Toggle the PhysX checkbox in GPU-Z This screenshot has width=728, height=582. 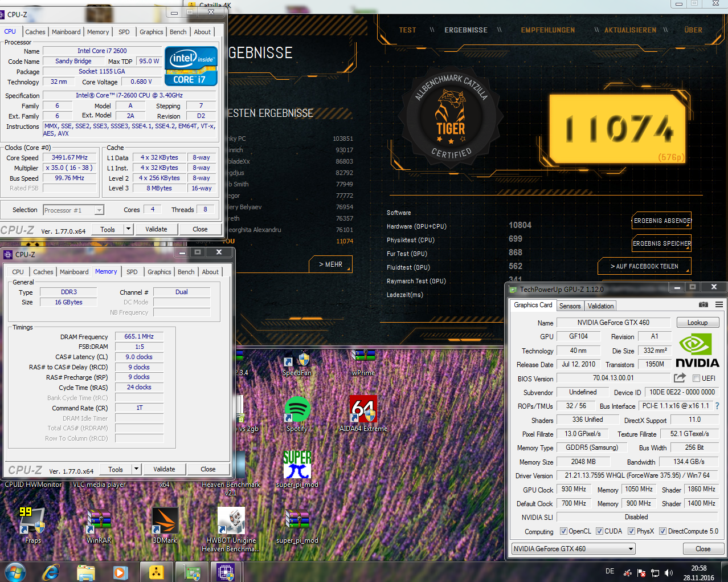631,531
